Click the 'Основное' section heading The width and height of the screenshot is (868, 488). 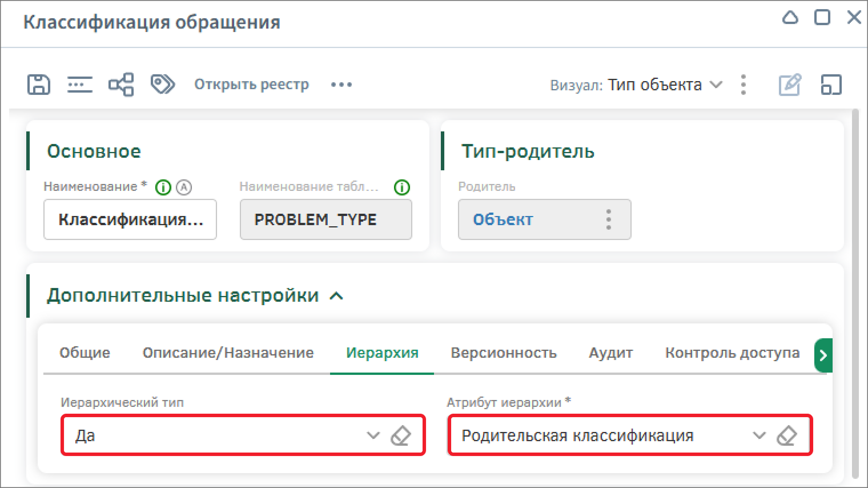[94, 151]
